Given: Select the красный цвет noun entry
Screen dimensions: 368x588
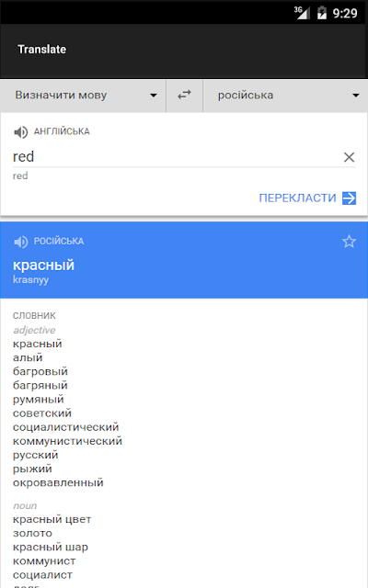Looking at the screenshot, I should 52,519.
